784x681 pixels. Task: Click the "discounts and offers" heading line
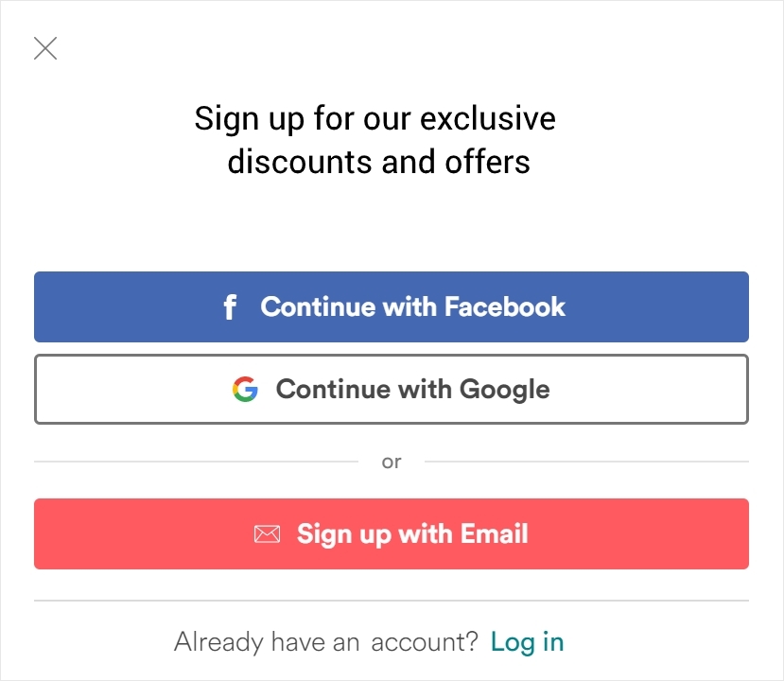(x=378, y=162)
